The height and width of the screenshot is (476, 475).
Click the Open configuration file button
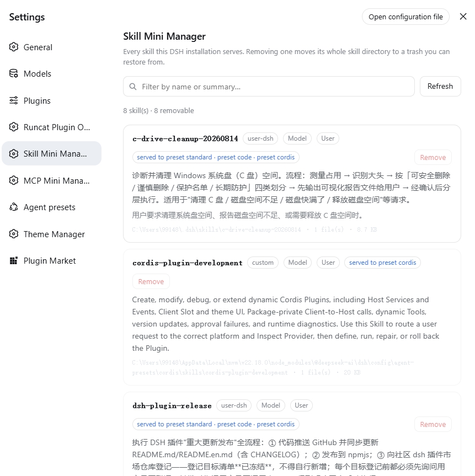point(405,17)
